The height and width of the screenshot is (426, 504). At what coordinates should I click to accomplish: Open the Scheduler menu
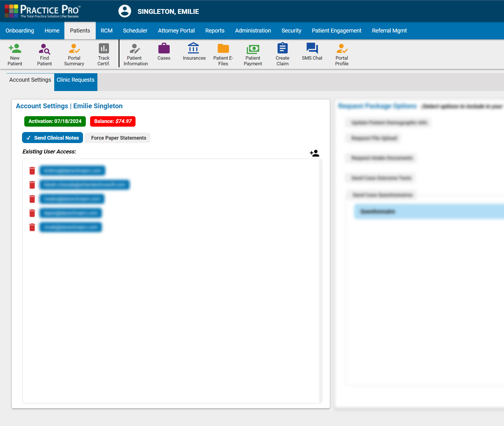(x=135, y=31)
